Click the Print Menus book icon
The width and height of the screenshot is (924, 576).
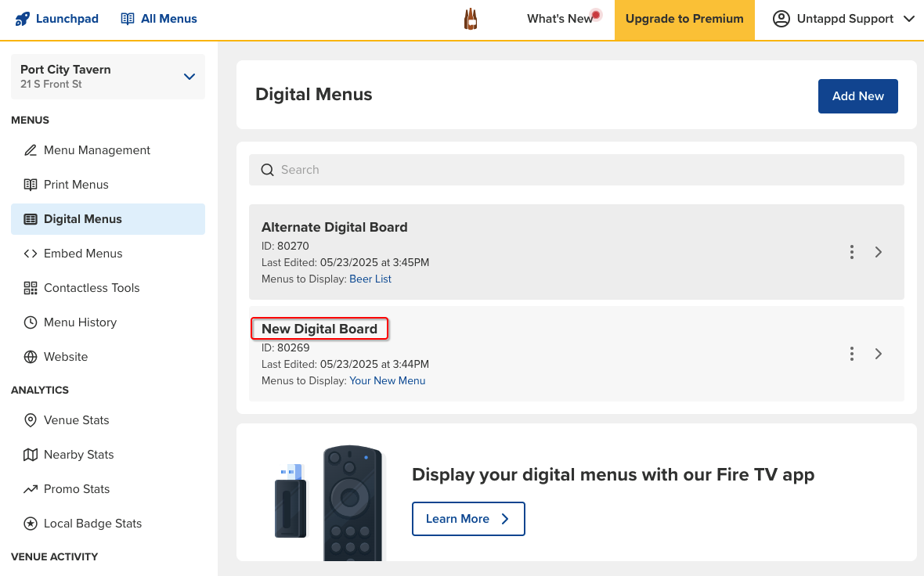tap(30, 185)
